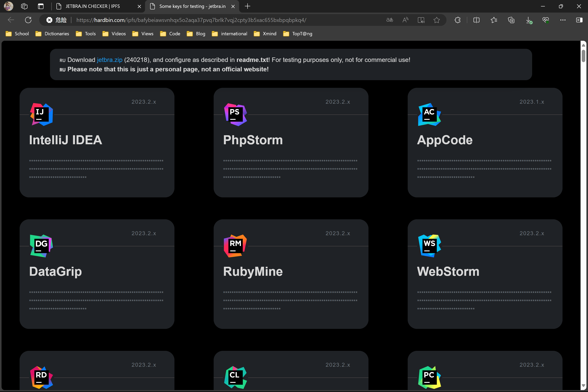Close the JETBRA.IN CHECKER tab
The image size is (588, 392).
tap(139, 6)
